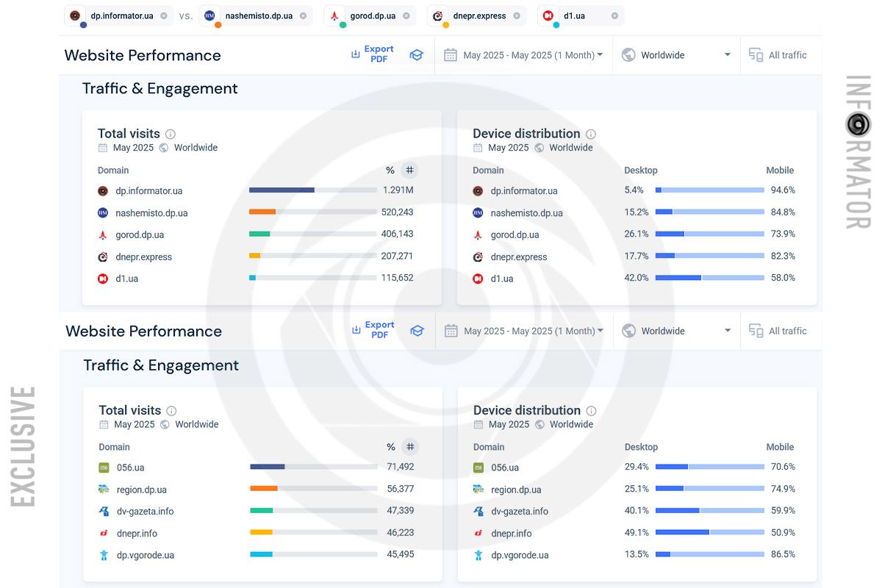Click devices icon beside lower All traffic

pos(756,331)
